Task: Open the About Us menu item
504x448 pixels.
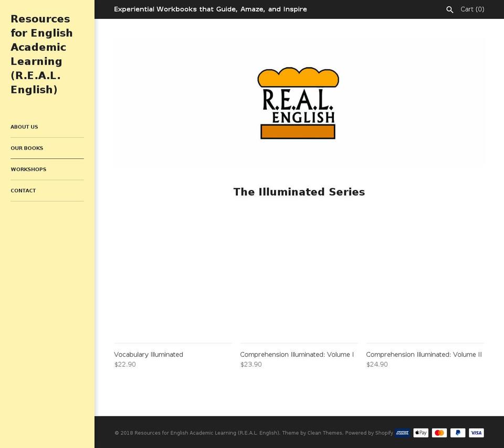Action: [x=25, y=127]
